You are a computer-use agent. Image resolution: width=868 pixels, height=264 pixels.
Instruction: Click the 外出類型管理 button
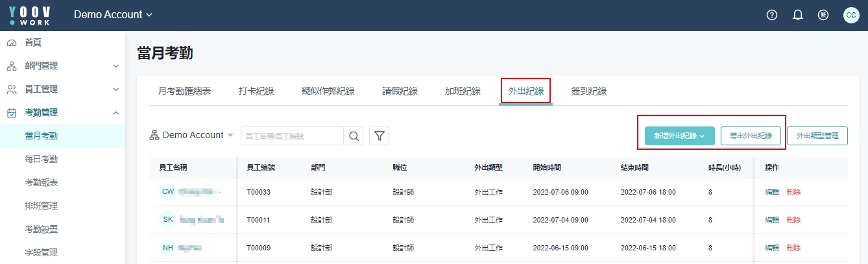coord(817,136)
